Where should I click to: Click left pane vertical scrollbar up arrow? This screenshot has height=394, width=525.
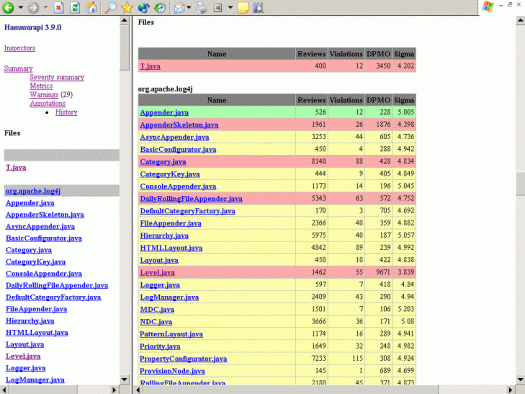(125, 20)
